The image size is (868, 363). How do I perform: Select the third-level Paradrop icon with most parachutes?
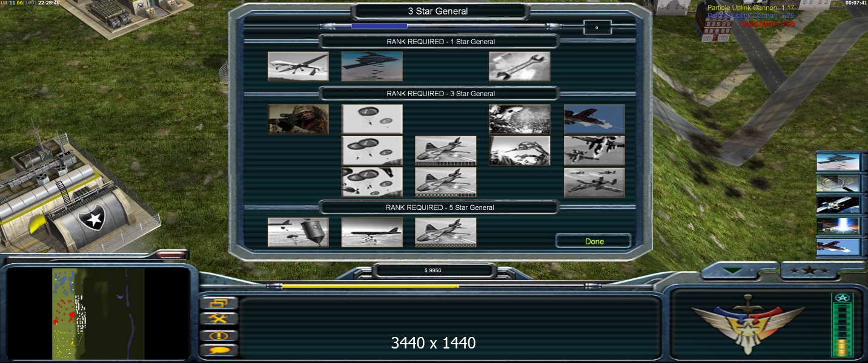(372, 182)
